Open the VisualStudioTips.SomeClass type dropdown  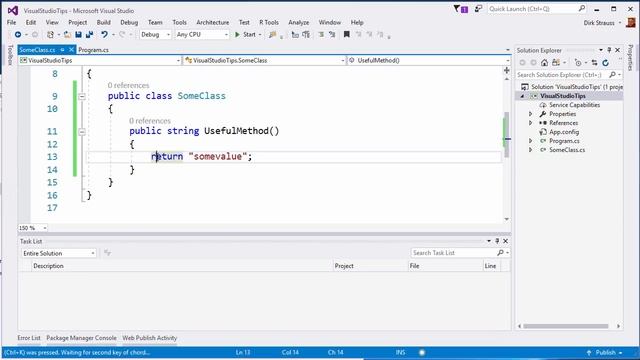tap(265, 60)
